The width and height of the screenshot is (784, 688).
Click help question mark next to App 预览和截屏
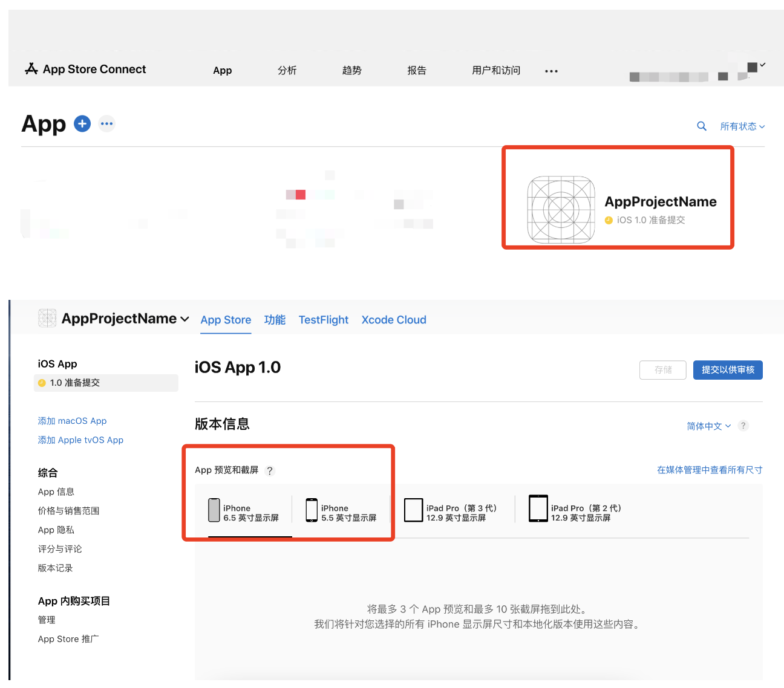pos(270,470)
